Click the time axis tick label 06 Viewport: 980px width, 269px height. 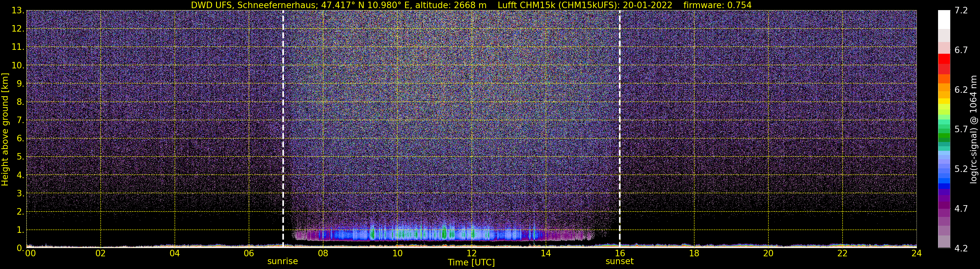coord(249,253)
